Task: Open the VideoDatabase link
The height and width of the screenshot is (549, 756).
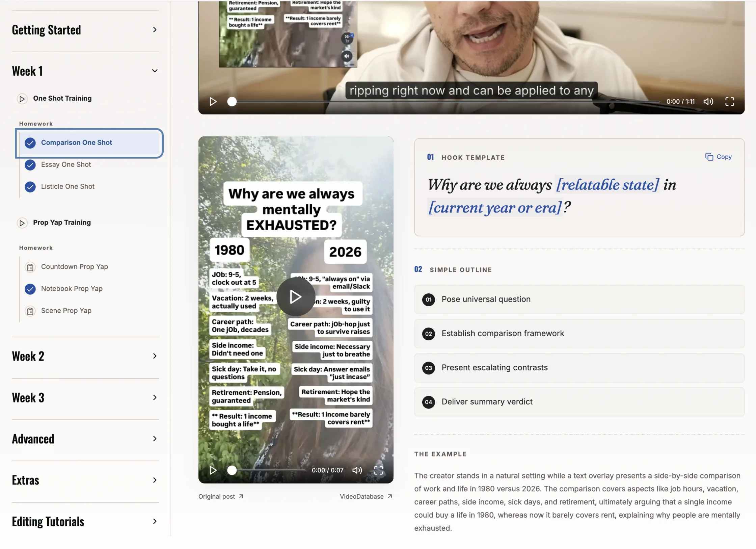Action: point(366,497)
